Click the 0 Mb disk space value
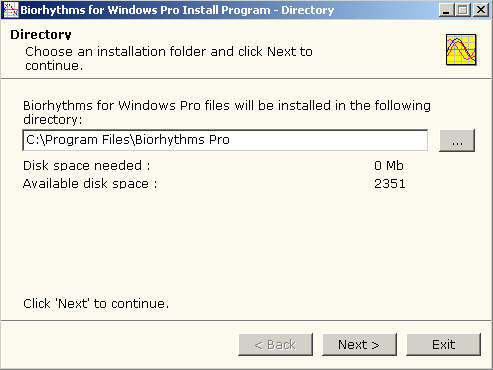Image resolution: width=493 pixels, height=370 pixels. tap(389, 166)
